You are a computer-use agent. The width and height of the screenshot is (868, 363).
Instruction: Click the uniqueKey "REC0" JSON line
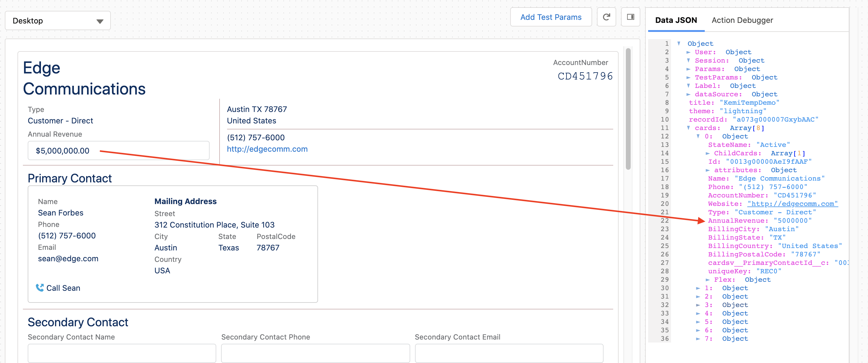pyautogui.click(x=744, y=271)
